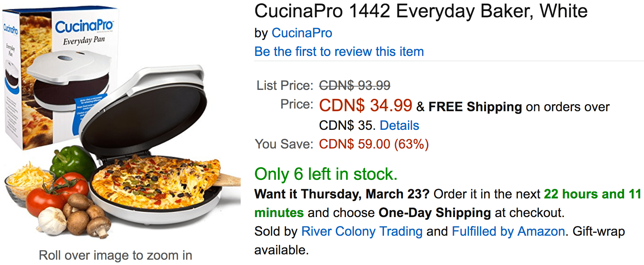Click the bold 'FREE Shipping' text
644x265 pixels.
[475, 107]
